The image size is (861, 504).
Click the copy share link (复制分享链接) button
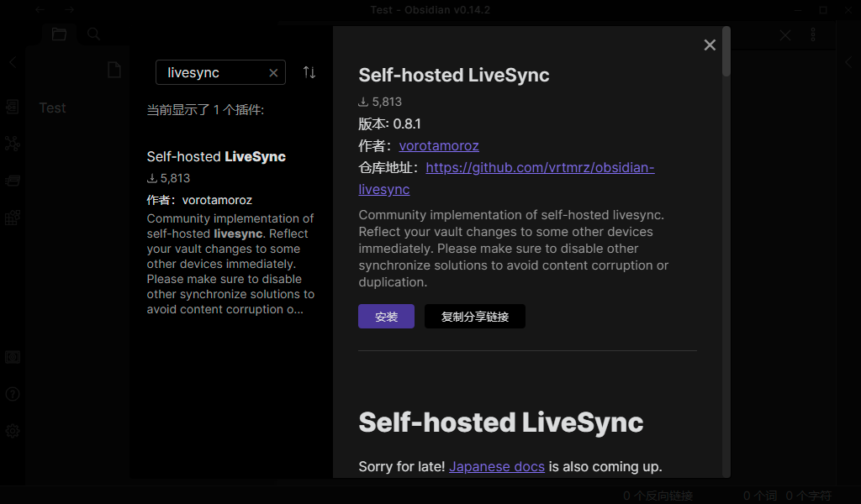click(474, 317)
